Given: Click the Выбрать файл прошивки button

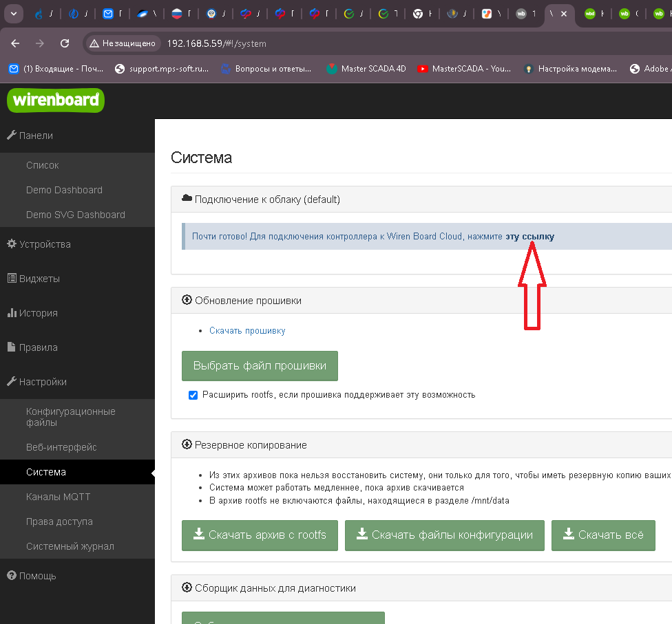Looking at the screenshot, I should 260,366.
